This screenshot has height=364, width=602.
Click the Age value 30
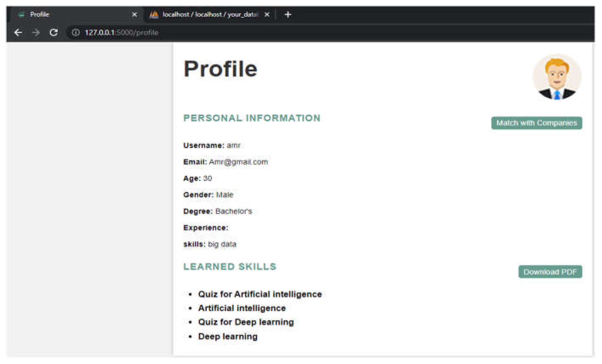click(207, 178)
